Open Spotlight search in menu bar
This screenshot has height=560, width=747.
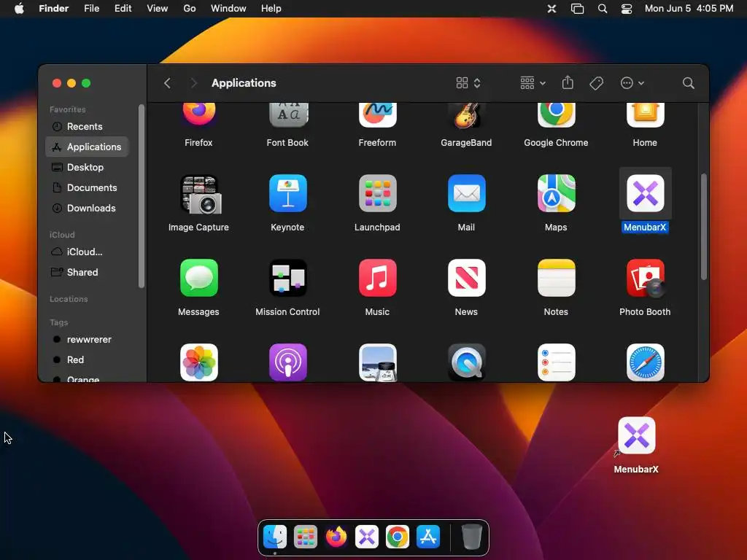coord(602,9)
